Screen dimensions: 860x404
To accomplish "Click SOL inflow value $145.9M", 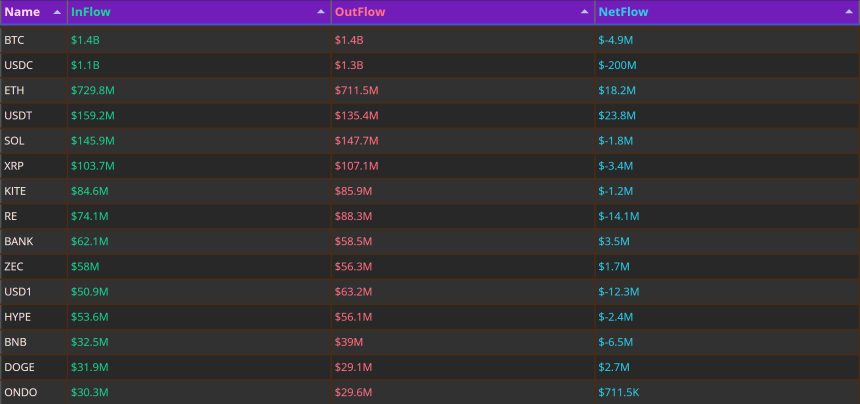I will [x=93, y=141].
